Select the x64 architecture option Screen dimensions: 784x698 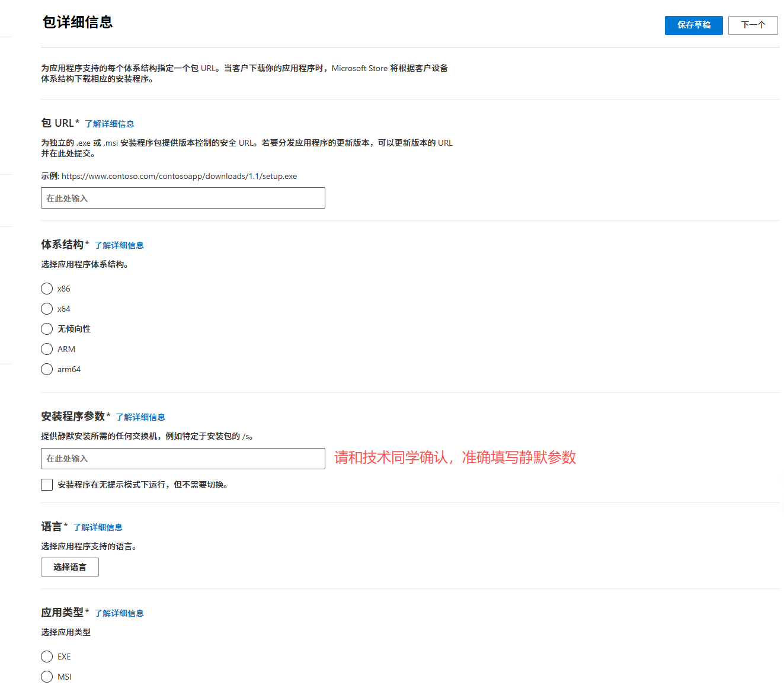pos(47,309)
